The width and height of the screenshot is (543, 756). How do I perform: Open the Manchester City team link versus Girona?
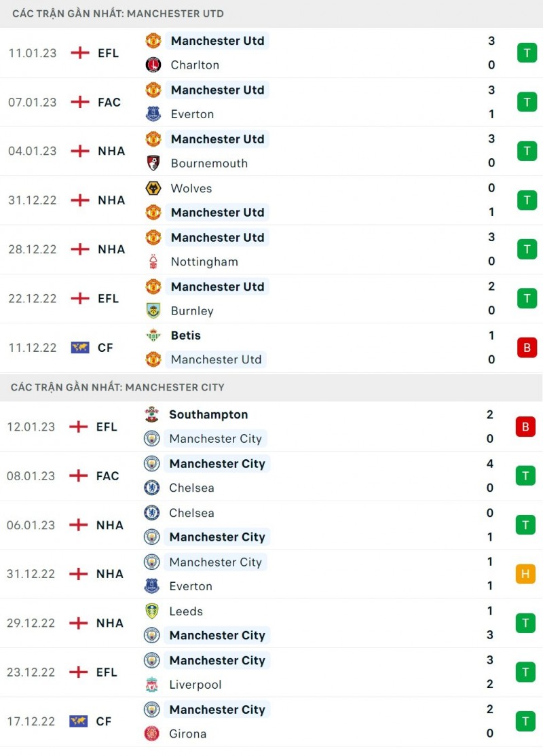click(217, 709)
